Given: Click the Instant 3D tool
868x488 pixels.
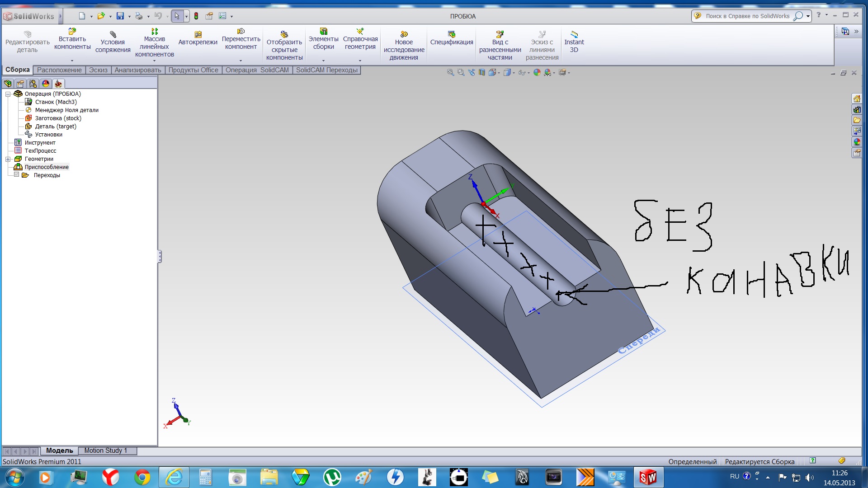Looking at the screenshot, I should tap(574, 42).
